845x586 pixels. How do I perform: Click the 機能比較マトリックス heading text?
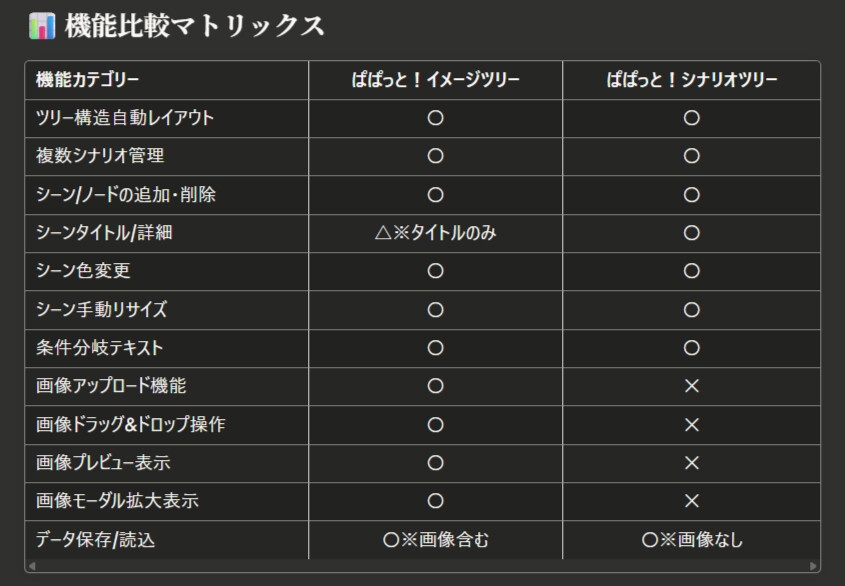[x=195, y=26]
